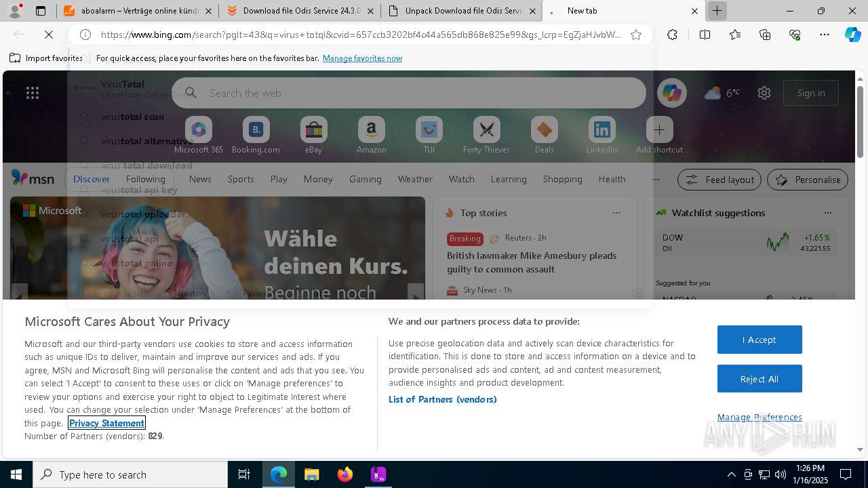Open the LinkedIn shortcut tile
Screen dimensions: 868x488
601,135
